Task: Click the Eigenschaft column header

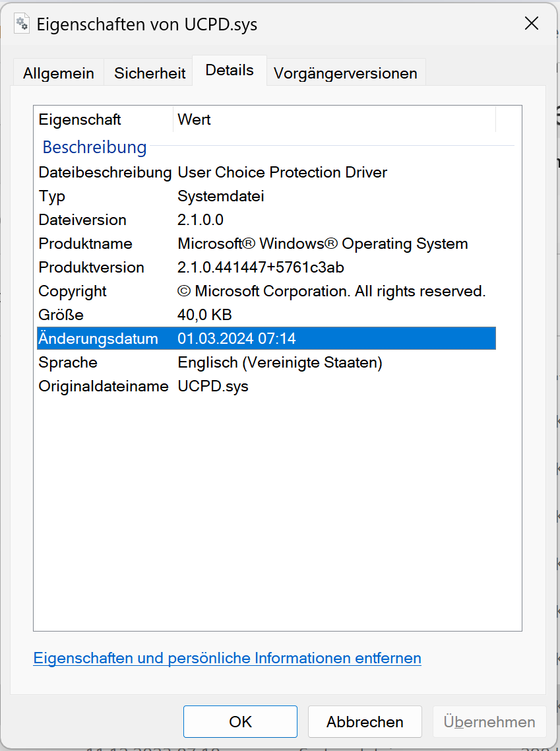Action: tap(80, 120)
